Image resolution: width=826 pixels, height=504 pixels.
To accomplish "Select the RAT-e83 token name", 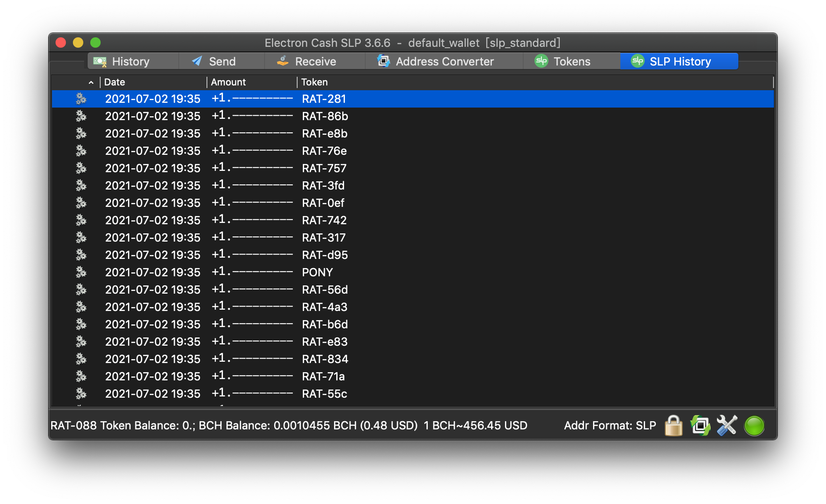I will pyautogui.click(x=324, y=342).
